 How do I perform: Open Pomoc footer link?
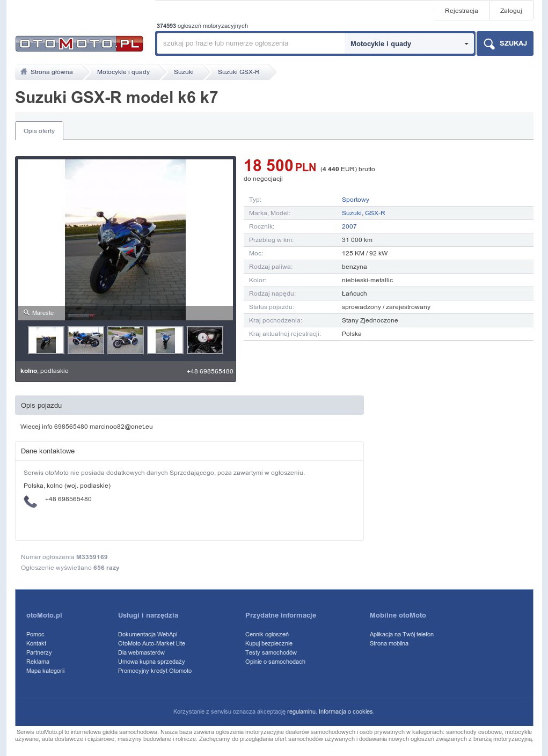coord(35,634)
